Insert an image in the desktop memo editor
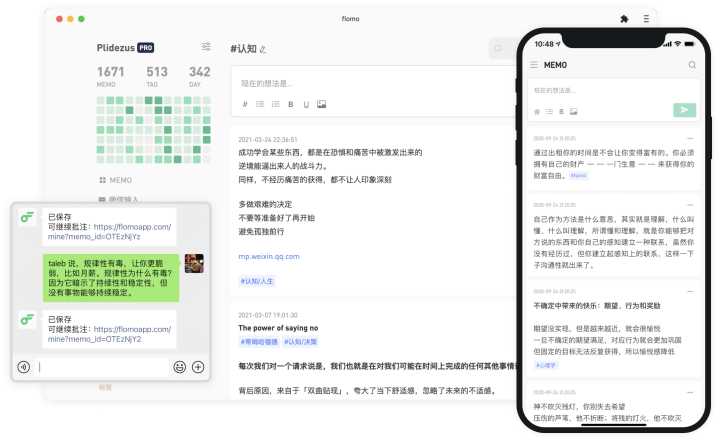The width and height of the screenshot is (720, 441). click(x=321, y=104)
